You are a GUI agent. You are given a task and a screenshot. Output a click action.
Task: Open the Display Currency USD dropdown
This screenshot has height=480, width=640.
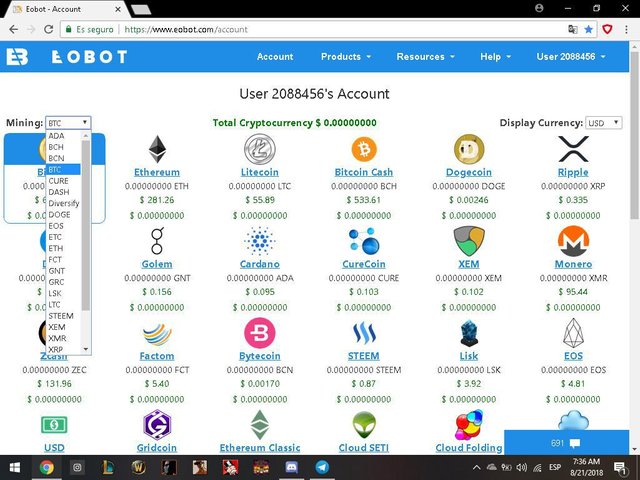pos(604,123)
